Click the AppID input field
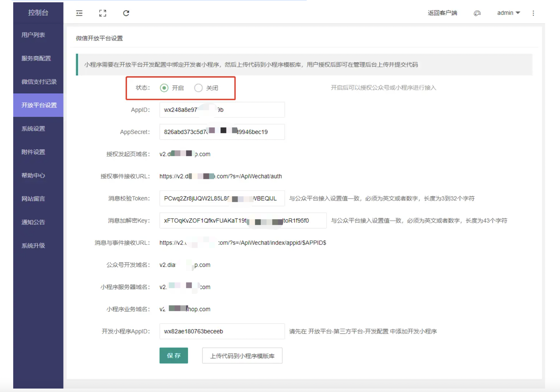Screen dimensions: 560x392 [x=222, y=110]
